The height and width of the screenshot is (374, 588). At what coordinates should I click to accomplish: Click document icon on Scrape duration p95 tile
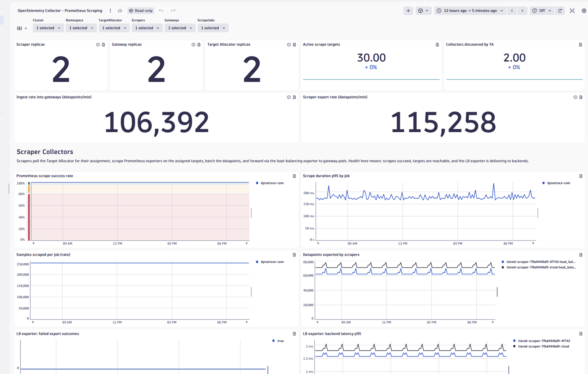(x=581, y=176)
